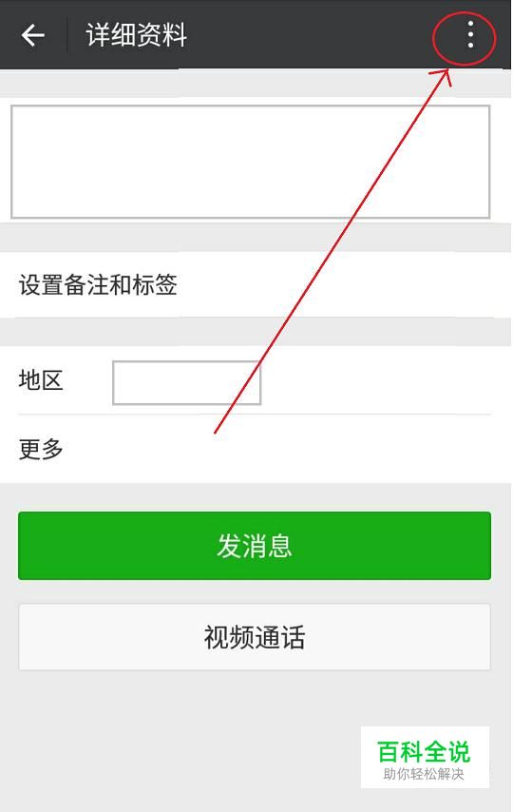
Task: Open 设置备注和标签 settings row
Action: tap(256, 285)
